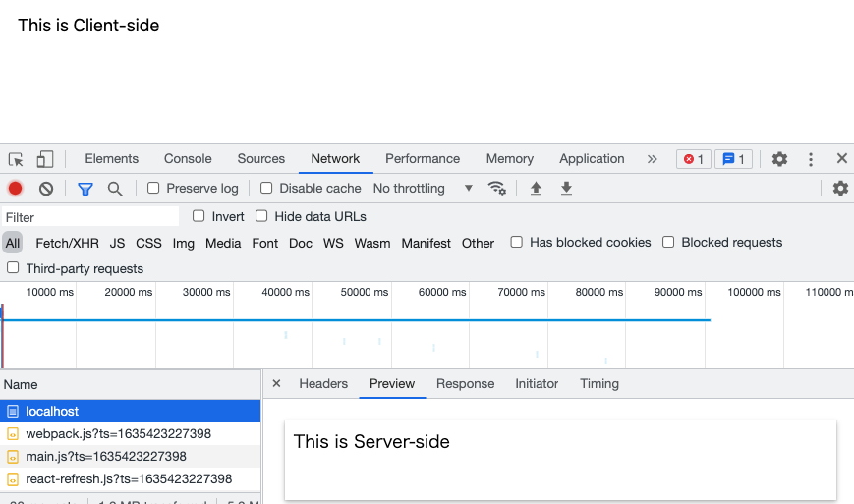The height and width of the screenshot is (504, 854).
Task: Click the inspect element picker icon
Action: point(16,159)
